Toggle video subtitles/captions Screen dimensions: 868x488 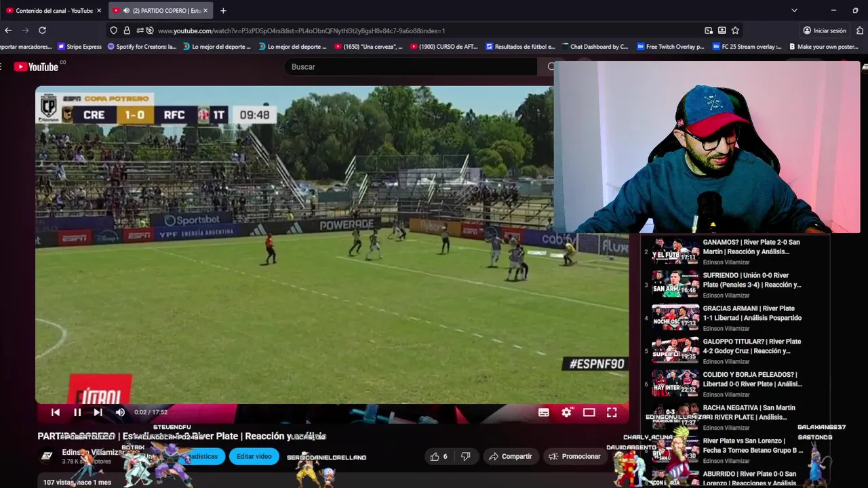[x=543, y=412]
